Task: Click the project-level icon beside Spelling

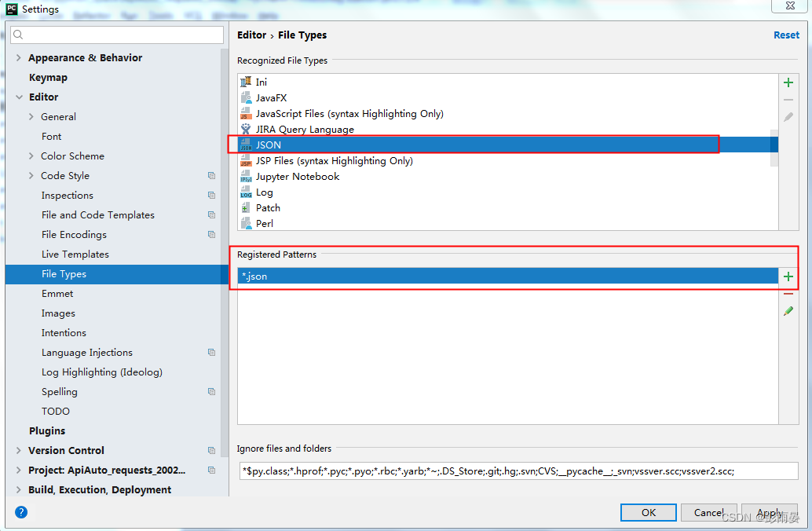Action: click(x=211, y=392)
